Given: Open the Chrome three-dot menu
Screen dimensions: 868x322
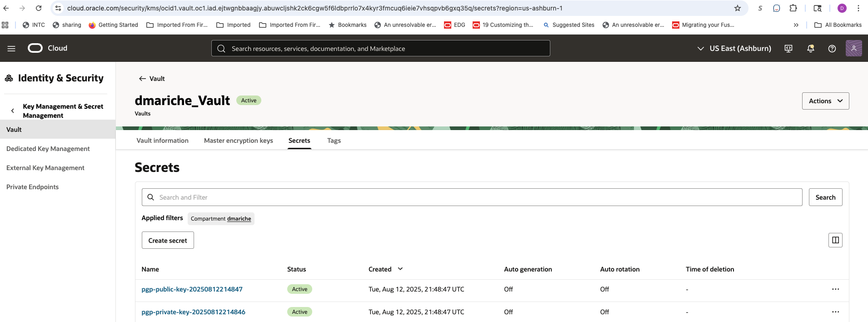Looking at the screenshot, I should coord(858,8).
